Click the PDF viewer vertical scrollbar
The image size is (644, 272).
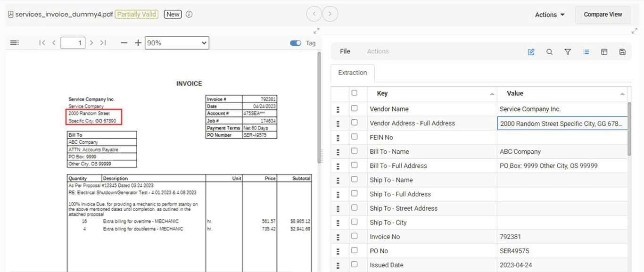319,107
